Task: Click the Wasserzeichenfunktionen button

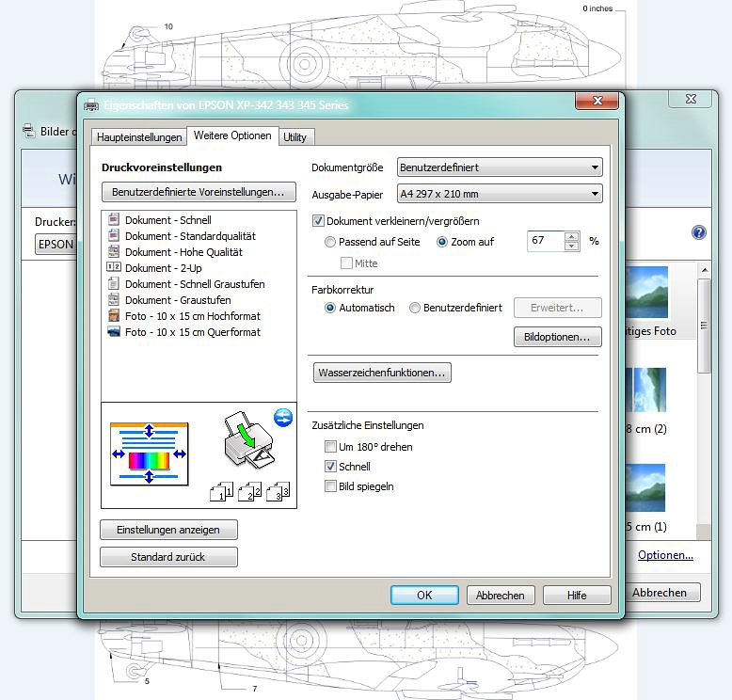Action: 382,374
